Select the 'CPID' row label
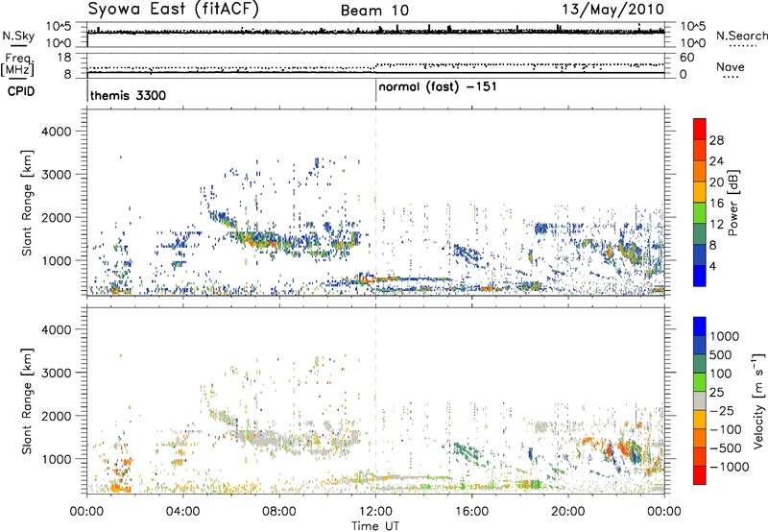Viewport: 768px width, 532px height. click(x=21, y=91)
